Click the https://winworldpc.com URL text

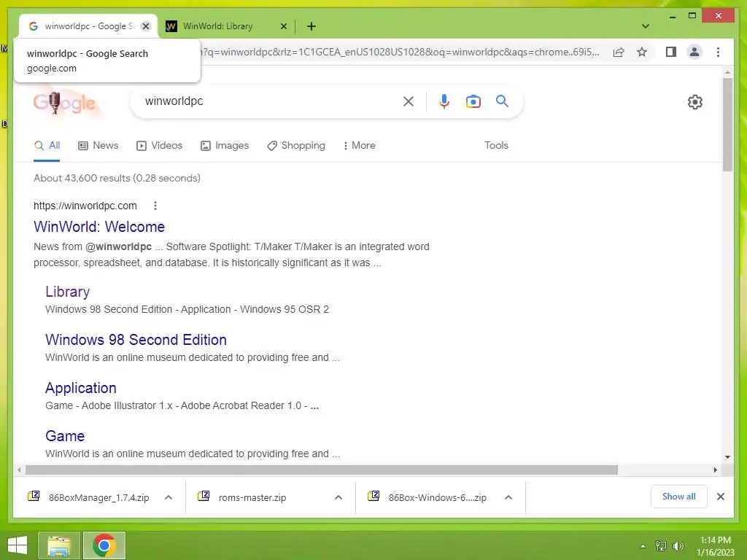[85, 206]
